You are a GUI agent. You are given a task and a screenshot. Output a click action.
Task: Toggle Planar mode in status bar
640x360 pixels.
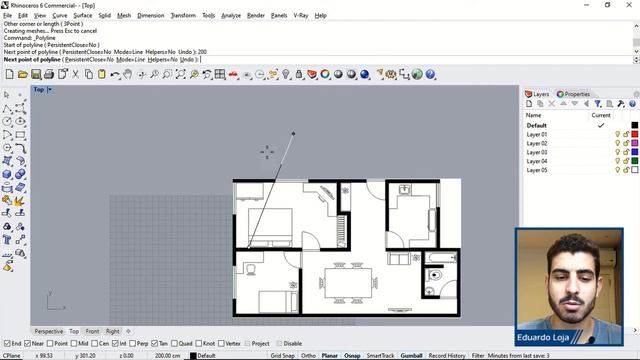click(x=330, y=356)
